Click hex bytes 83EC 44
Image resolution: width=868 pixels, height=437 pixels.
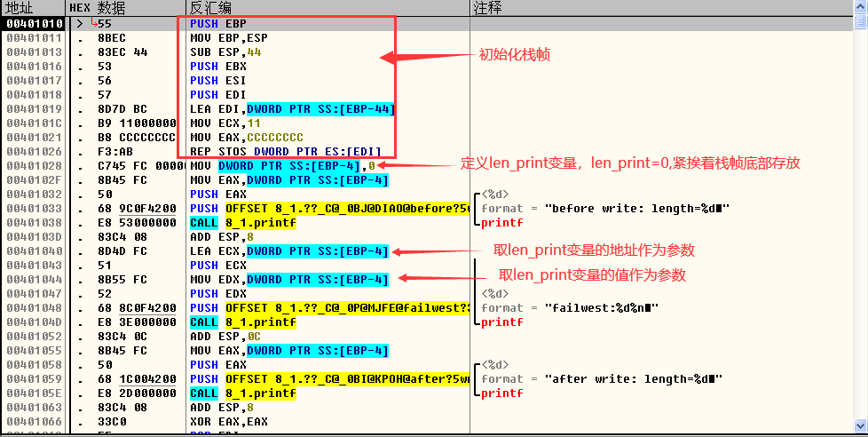(x=122, y=52)
